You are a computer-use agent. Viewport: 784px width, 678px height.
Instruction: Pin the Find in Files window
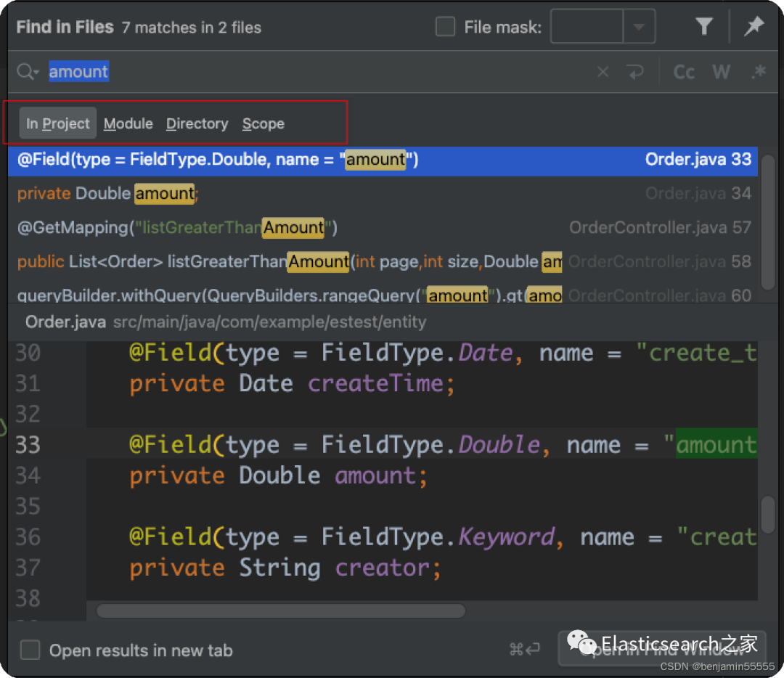754,26
